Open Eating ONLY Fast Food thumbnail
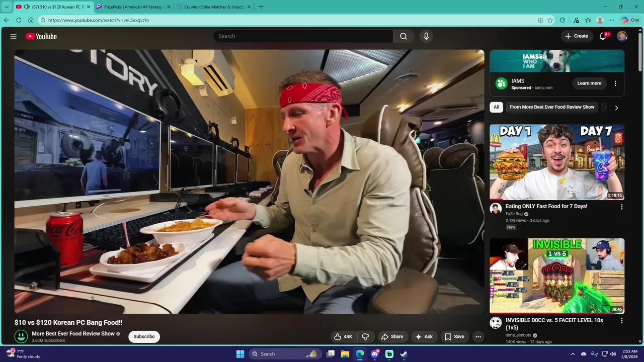Image resolution: width=644 pixels, height=362 pixels. [557, 162]
